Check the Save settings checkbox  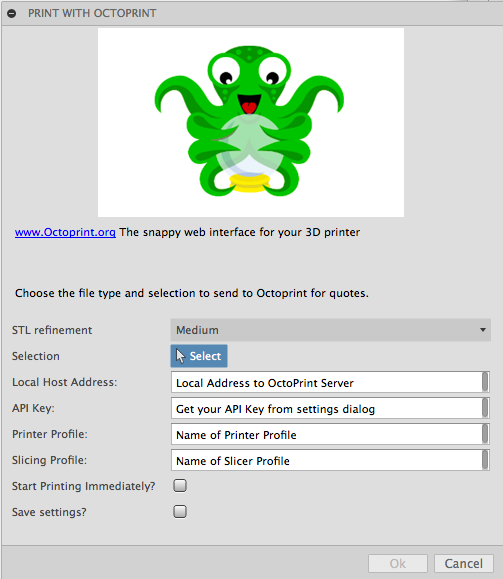pos(180,512)
